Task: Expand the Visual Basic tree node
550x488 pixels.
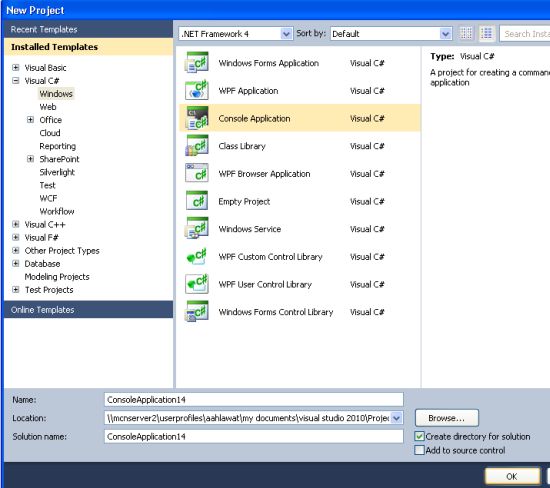Action: (15, 67)
